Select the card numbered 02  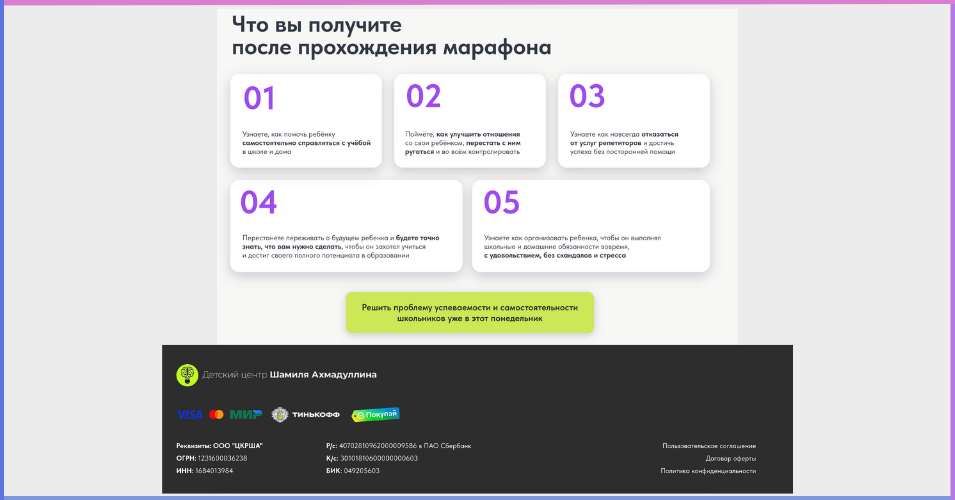(x=470, y=121)
